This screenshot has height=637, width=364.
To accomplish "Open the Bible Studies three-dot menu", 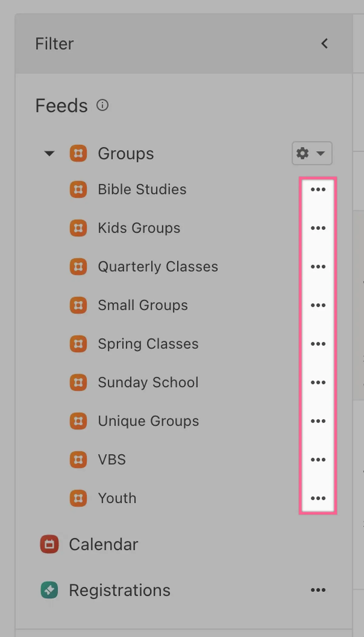I will 318,189.
